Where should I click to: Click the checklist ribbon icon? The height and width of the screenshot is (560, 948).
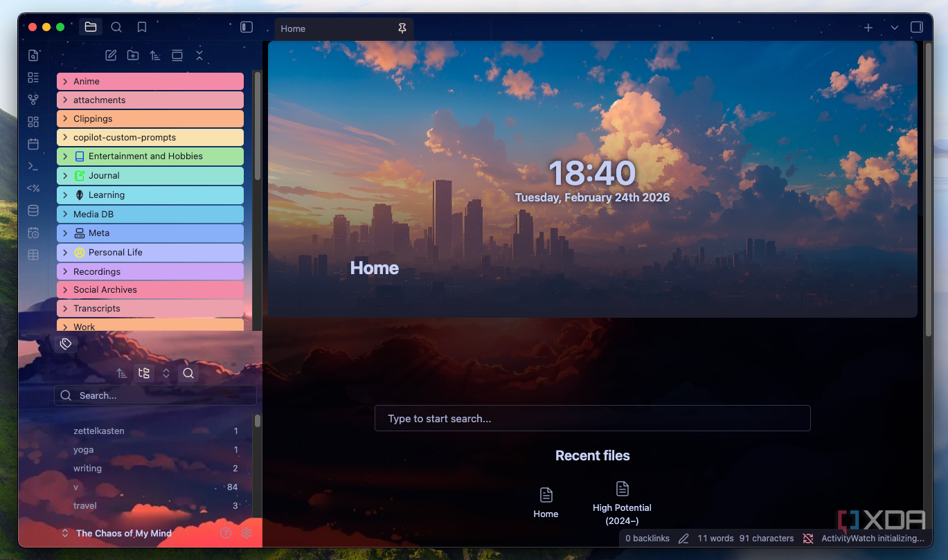point(33,78)
